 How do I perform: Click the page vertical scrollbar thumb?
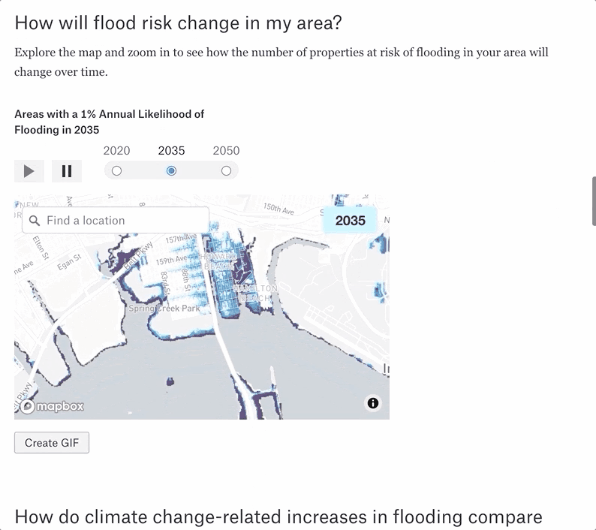coord(594,201)
